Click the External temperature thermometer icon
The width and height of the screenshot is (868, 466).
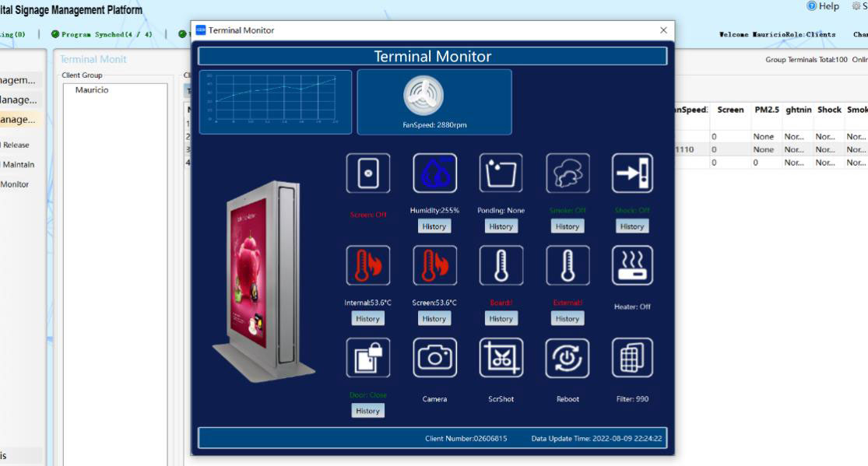pos(568,265)
